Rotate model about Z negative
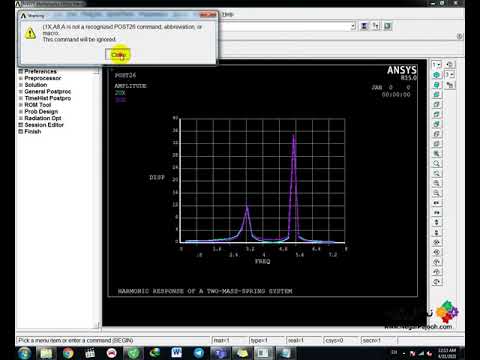The height and width of the screenshot is (360, 480). coord(437,282)
